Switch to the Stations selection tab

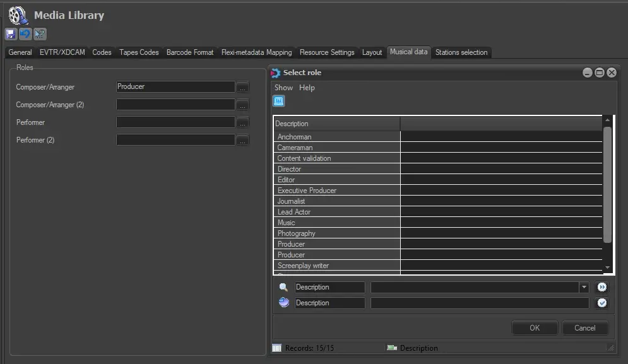461,52
